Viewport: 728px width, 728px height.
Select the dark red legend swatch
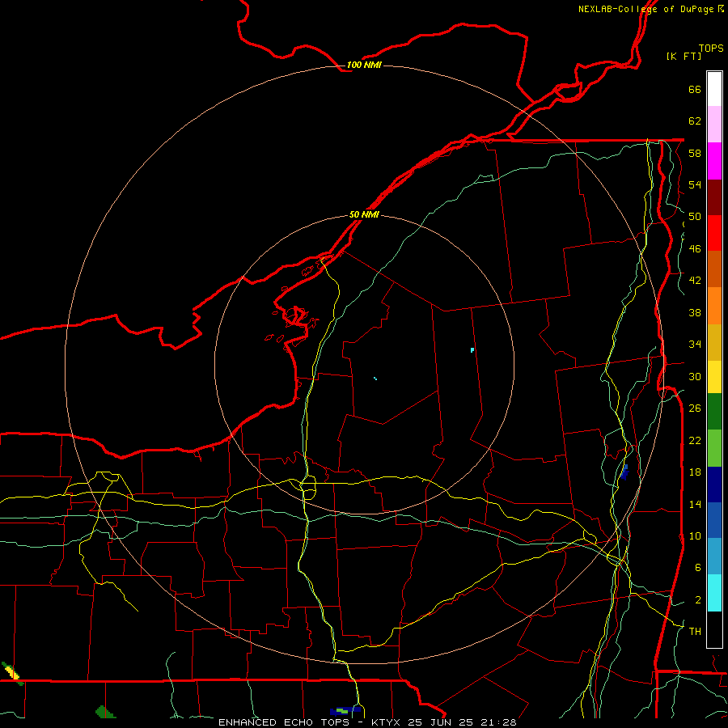click(714, 197)
